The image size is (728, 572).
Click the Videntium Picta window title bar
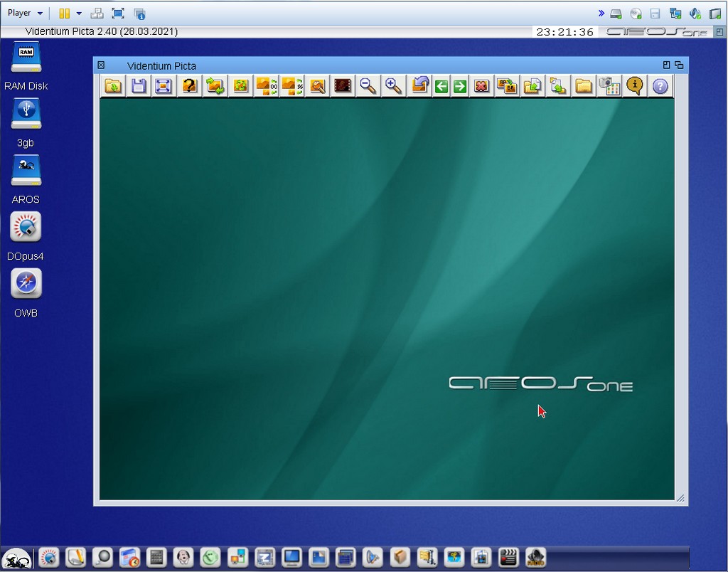coord(355,65)
